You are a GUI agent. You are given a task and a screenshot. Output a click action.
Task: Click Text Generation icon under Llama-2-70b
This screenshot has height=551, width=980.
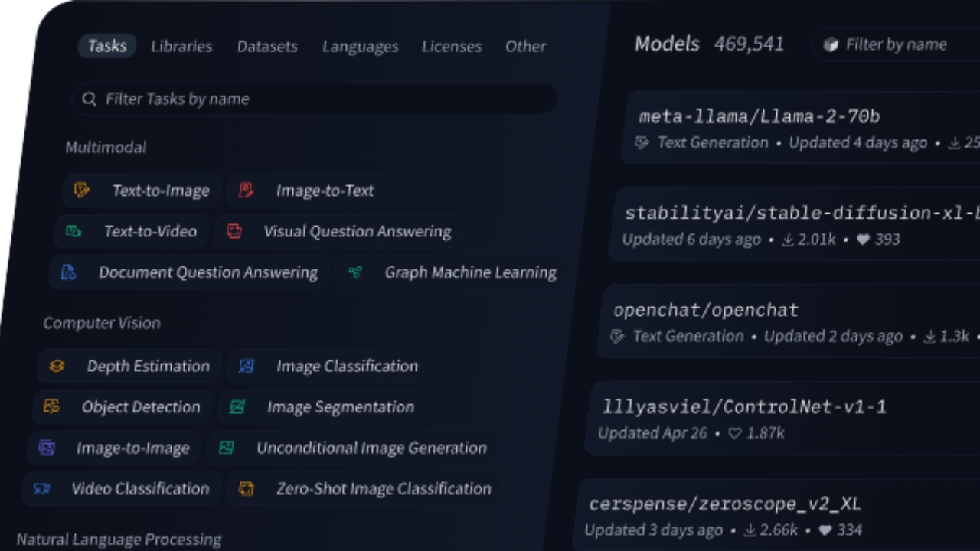(642, 143)
